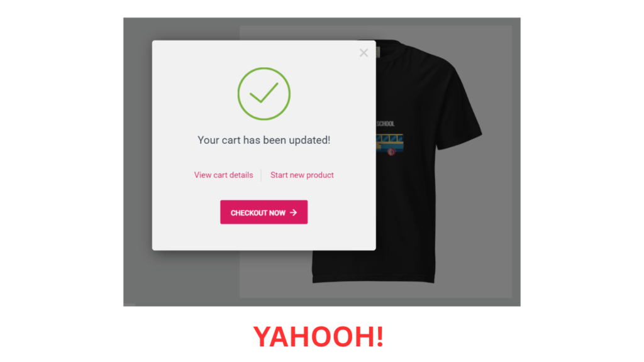The image size is (644, 362).
Task: Click the arrow icon inside Checkout button
Action: click(x=293, y=212)
